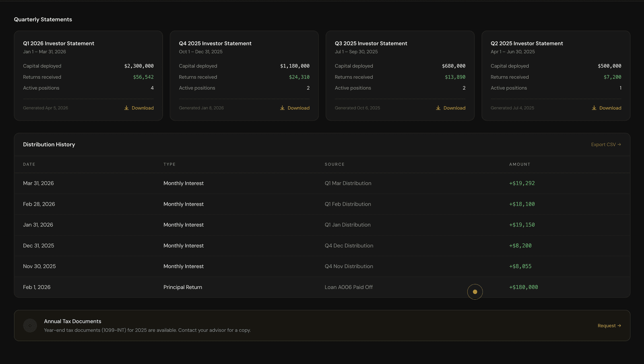Viewport: 644px width, 364px height.
Task: Sort distributions by Source column header
Action: tap(334, 165)
